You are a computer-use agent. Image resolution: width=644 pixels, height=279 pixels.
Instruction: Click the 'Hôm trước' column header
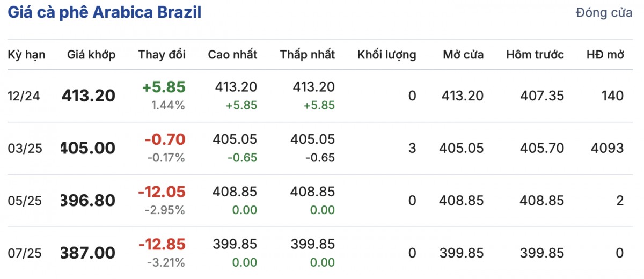click(535, 55)
